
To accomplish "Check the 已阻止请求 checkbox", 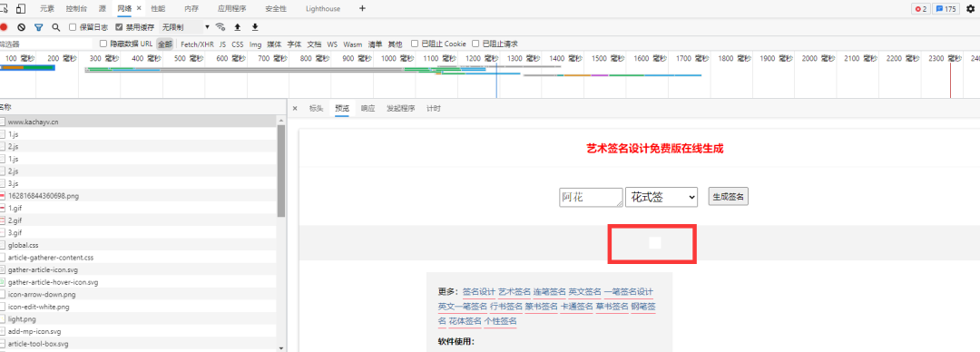I will tap(475, 44).
